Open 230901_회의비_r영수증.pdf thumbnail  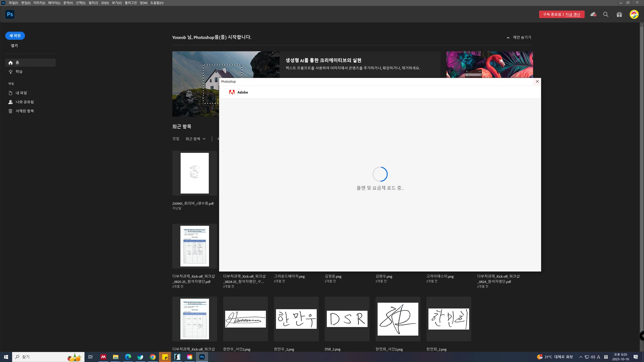(194, 173)
